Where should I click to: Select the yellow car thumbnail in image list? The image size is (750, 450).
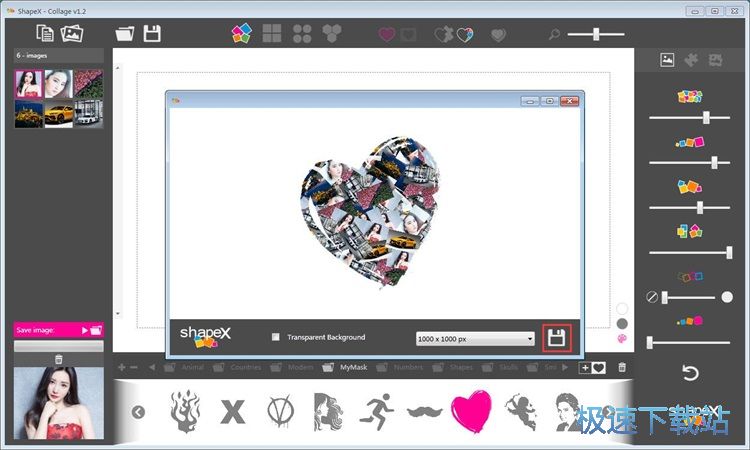coord(59,115)
